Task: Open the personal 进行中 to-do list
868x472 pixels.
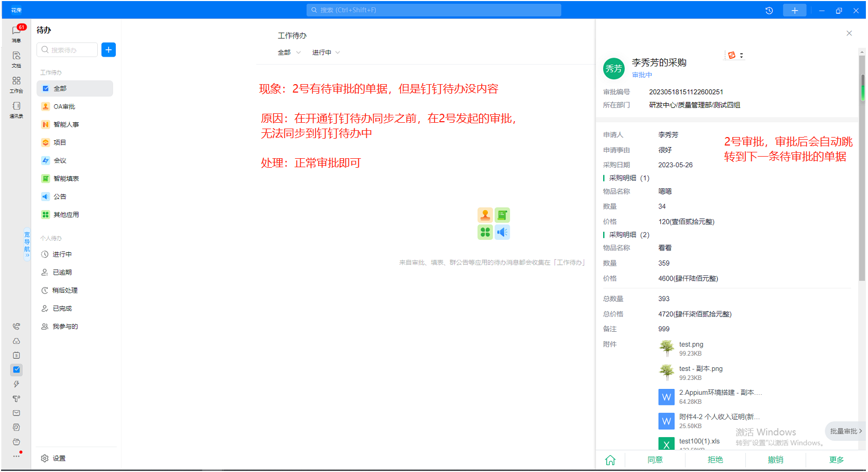Action: pyautogui.click(x=75, y=254)
